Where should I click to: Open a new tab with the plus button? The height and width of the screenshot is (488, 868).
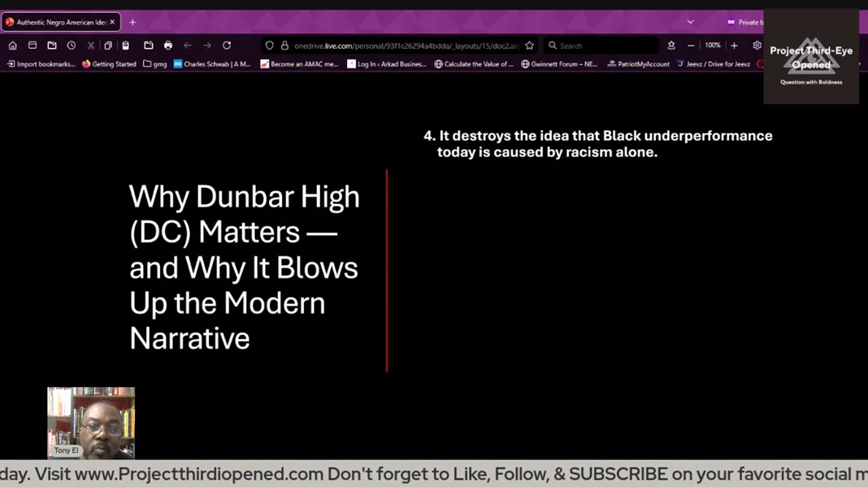pos(132,22)
